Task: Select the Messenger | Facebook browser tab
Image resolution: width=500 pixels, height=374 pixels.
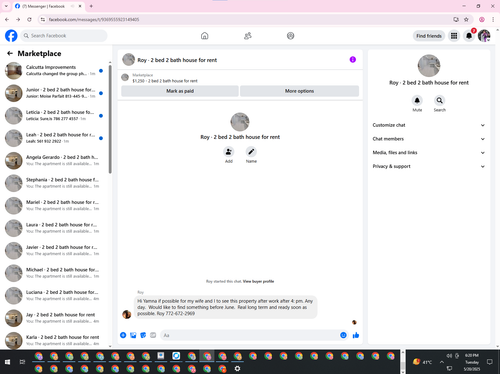Action: [x=48, y=6]
